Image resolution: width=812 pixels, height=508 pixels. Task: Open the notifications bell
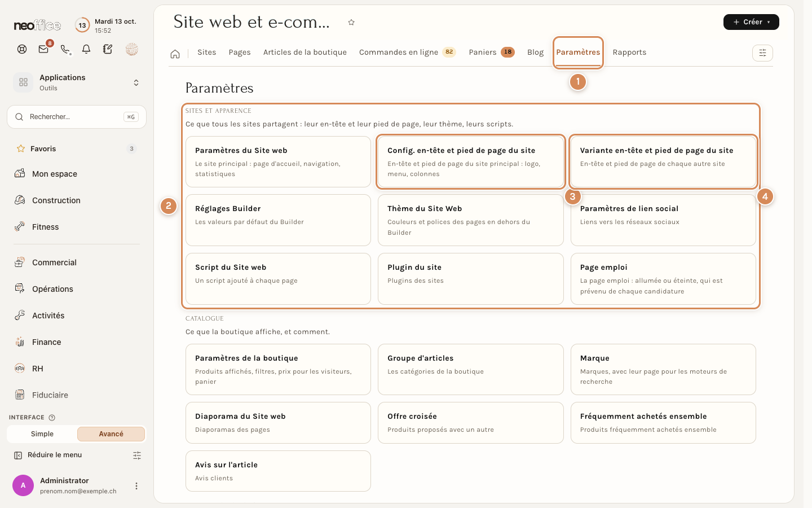click(x=86, y=49)
